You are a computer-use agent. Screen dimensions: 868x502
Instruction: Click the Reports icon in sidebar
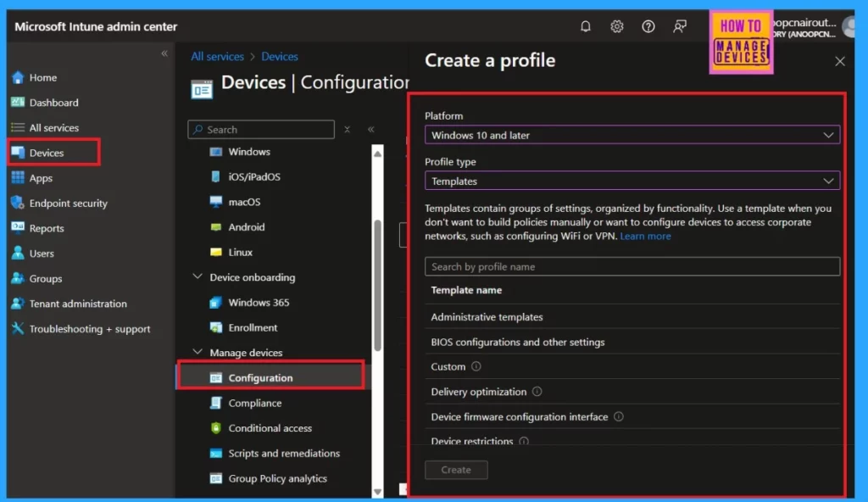coord(18,228)
